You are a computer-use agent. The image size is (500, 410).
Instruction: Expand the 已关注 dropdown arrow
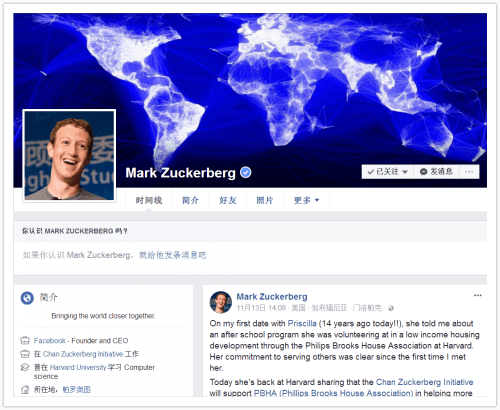click(x=405, y=172)
